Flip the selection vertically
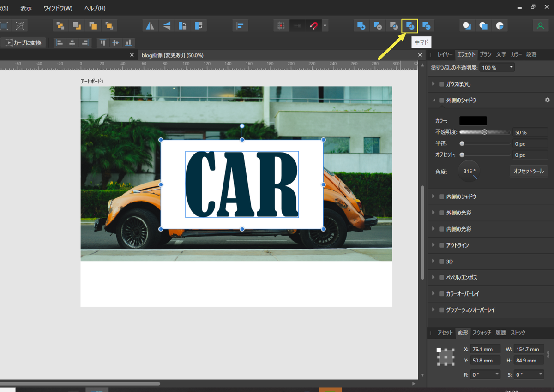This screenshot has width=554, height=392. point(167,26)
